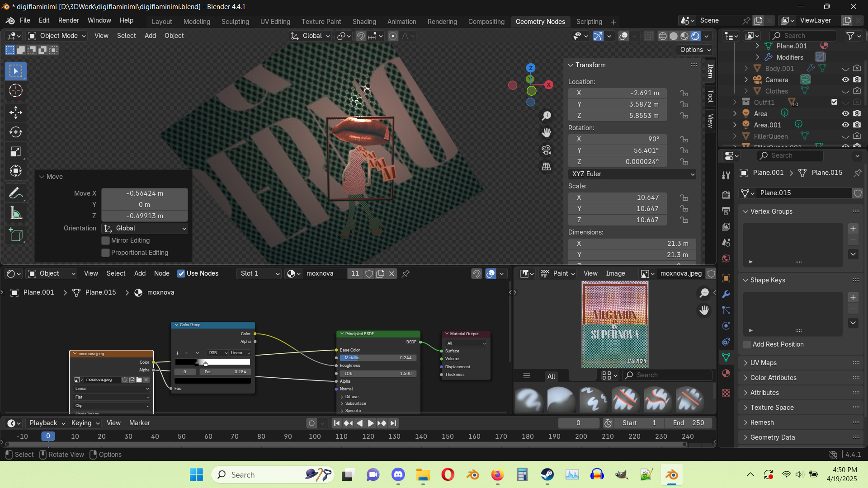868x488 pixels.
Task: Open the Material properties sphere tab
Action: (726, 373)
